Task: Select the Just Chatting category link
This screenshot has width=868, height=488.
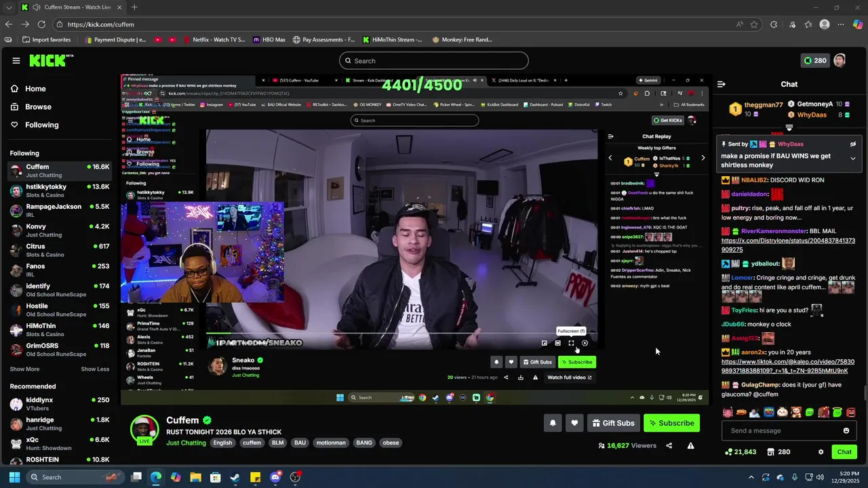Action: [186, 443]
